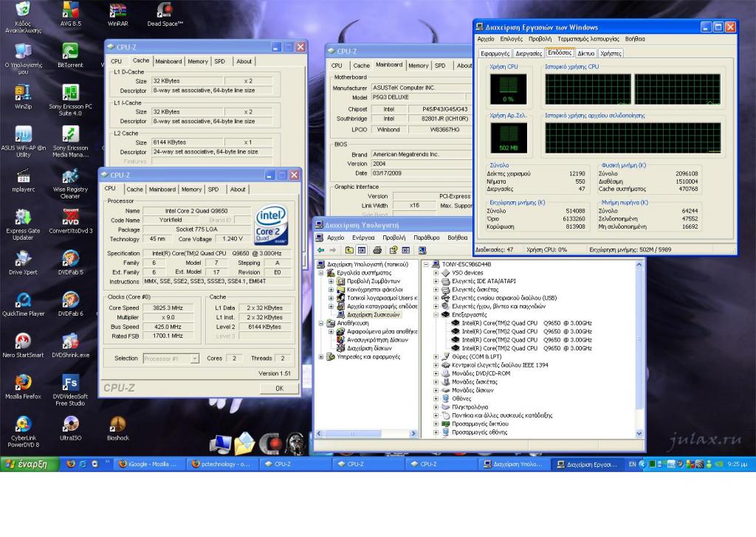756x537 pixels.
Task: Click the OK button in CPU-Z
Action: [279, 388]
